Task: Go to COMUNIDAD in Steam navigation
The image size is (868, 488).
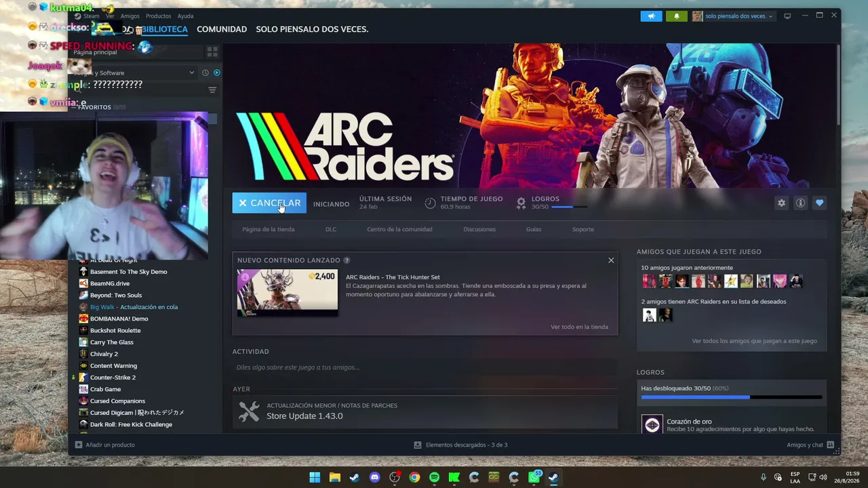Action: pyautogui.click(x=222, y=29)
